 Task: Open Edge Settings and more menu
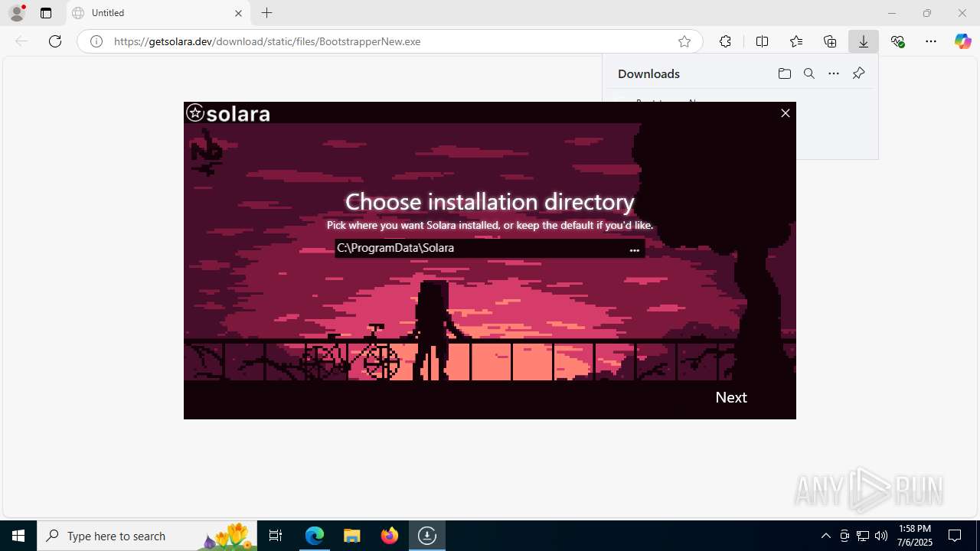pyautogui.click(x=931, y=41)
